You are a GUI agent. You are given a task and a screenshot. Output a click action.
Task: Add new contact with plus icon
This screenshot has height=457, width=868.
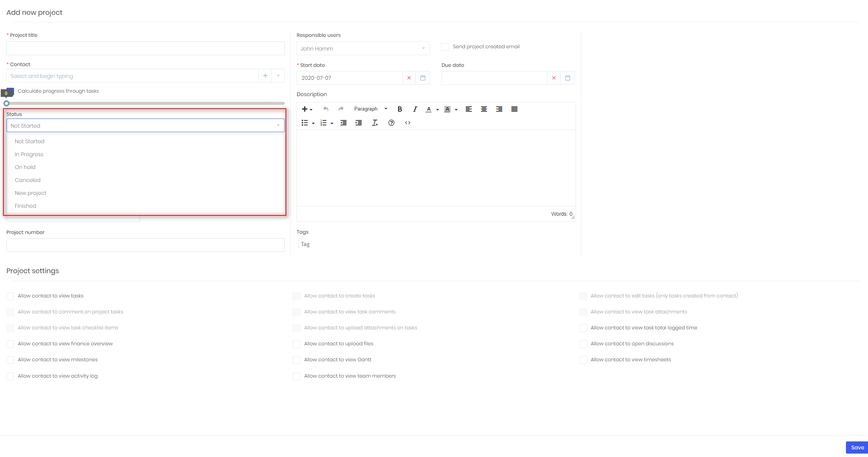tap(265, 76)
